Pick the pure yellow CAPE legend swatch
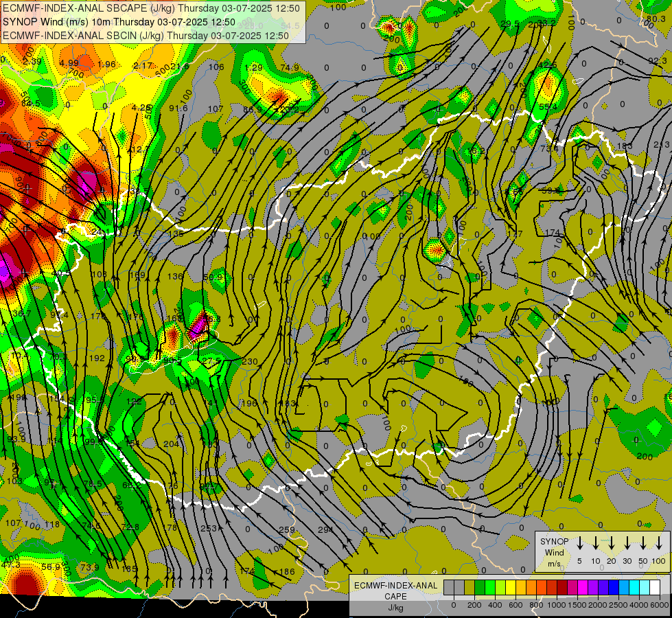Screen dimensions: 672x618 (511, 588)
